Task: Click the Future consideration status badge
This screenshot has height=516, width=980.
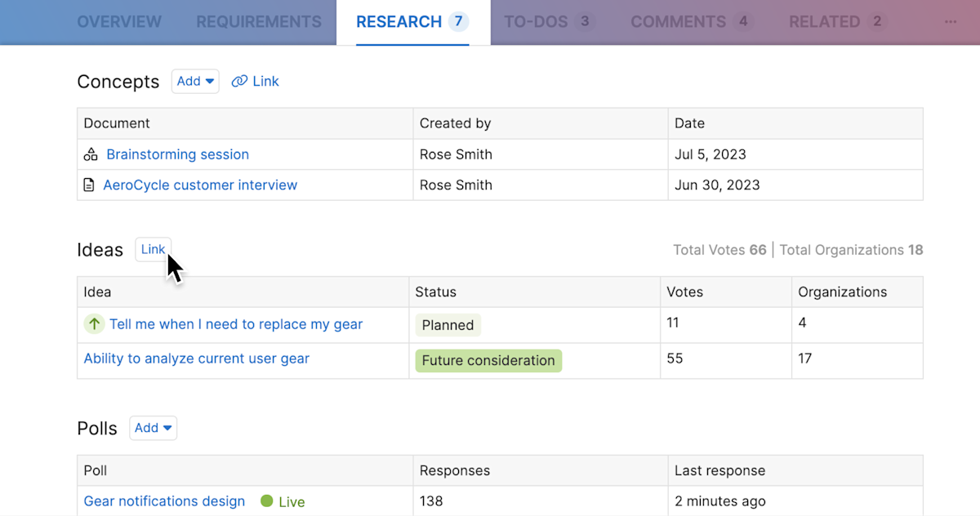Action: pos(488,360)
